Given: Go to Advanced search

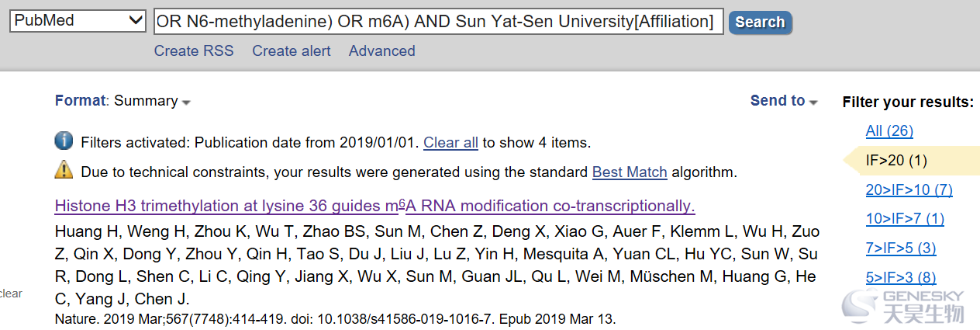Looking at the screenshot, I should pyautogui.click(x=382, y=51).
